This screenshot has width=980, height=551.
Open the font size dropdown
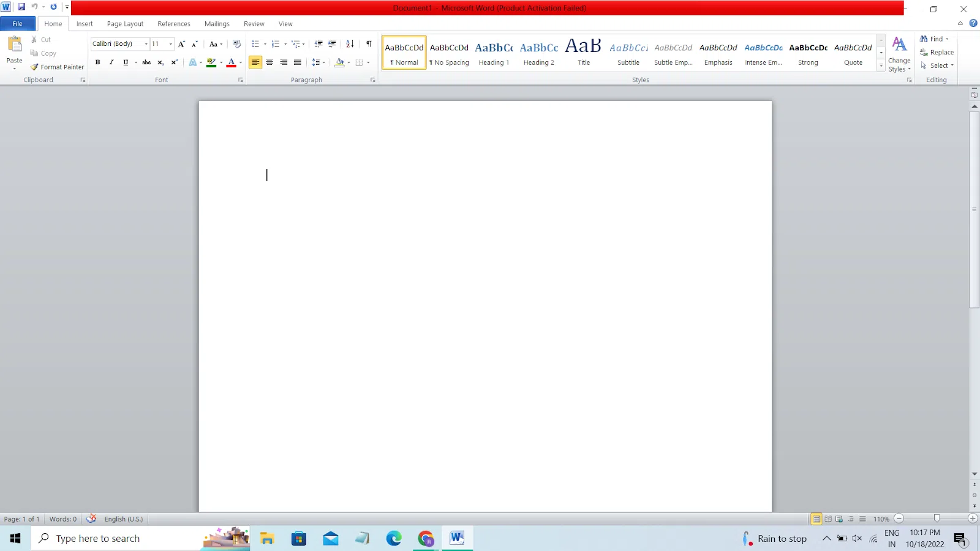(x=170, y=44)
